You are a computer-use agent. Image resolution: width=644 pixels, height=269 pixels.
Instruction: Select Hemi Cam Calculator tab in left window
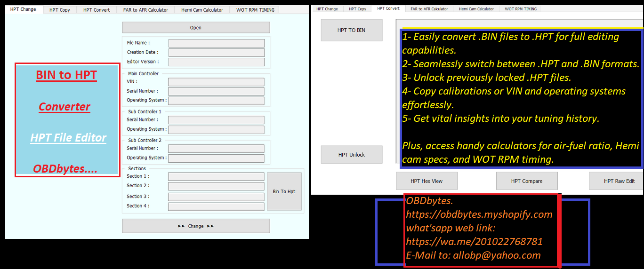tap(202, 10)
